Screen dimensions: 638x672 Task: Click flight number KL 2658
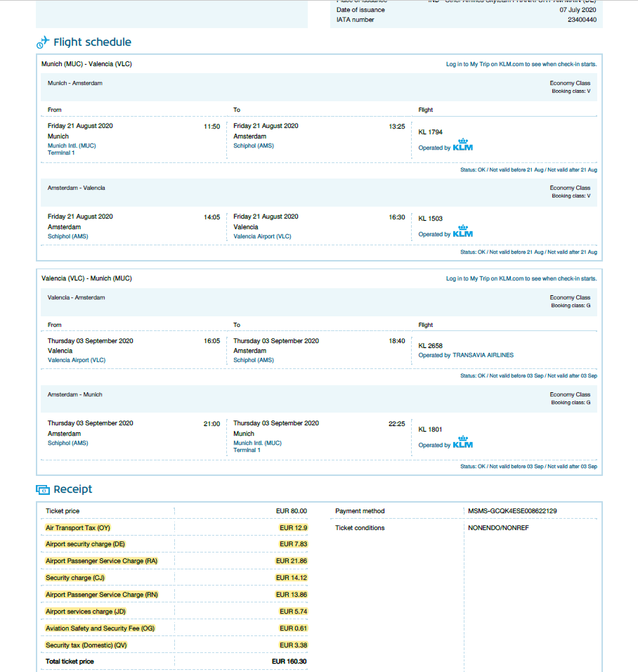coord(430,345)
